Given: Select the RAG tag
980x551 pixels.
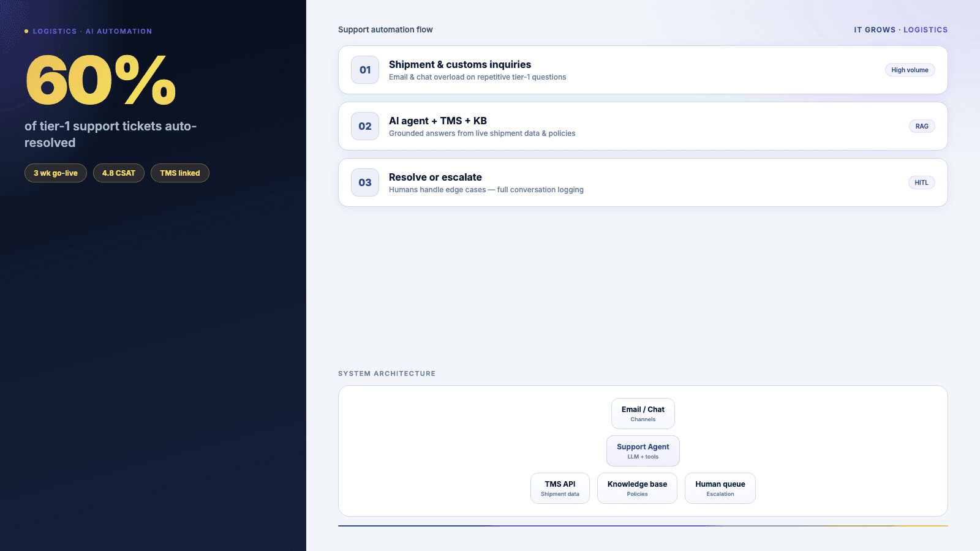Looking at the screenshot, I should click(922, 126).
